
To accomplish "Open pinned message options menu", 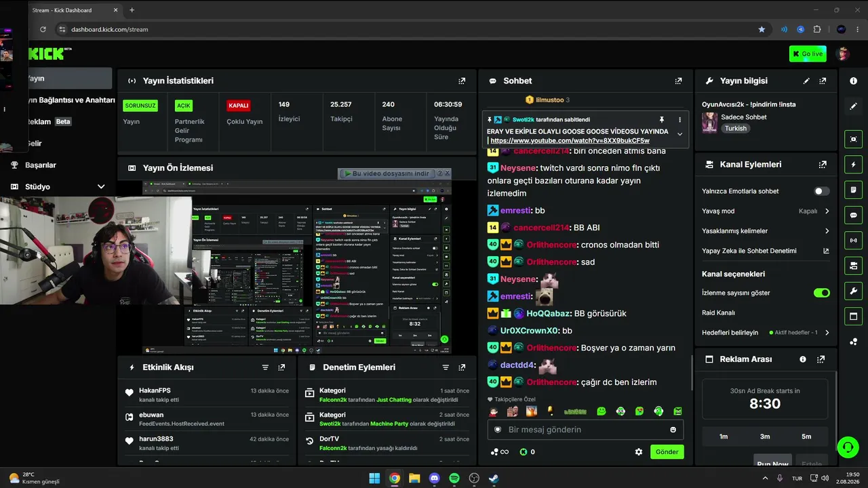I will (x=679, y=119).
